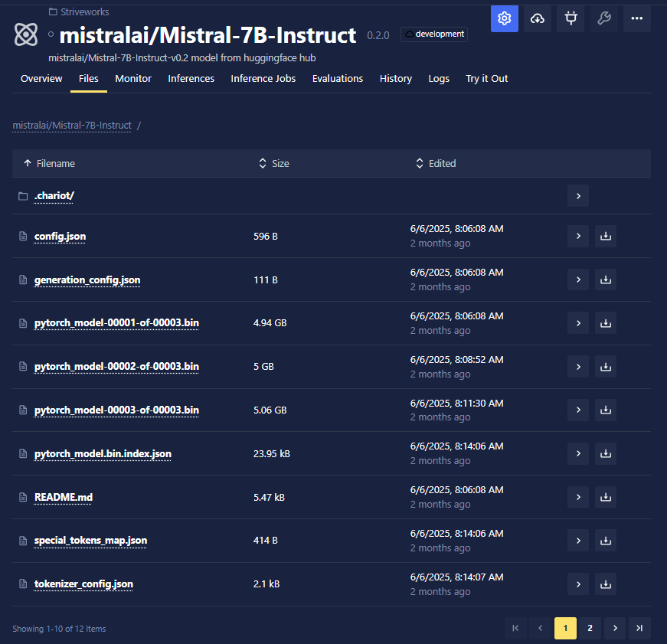This screenshot has width=667, height=644.
Task: Open generation_config.json file link
Action: (x=87, y=280)
